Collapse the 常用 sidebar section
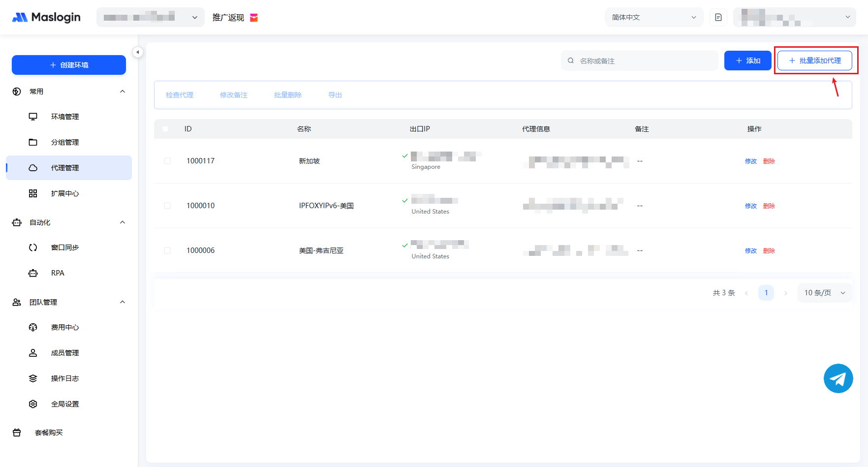The image size is (868, 467). pyautogui.click(x=123, y=92)
